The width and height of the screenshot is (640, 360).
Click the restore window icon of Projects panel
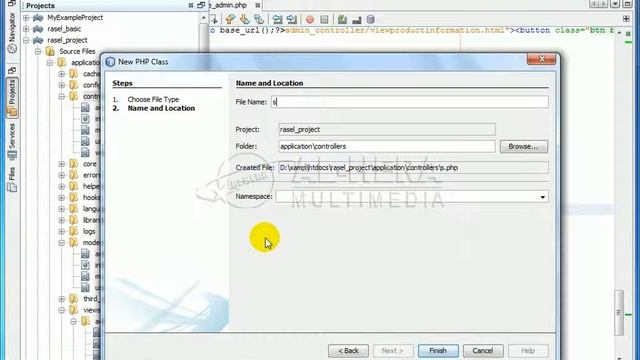tap(201, 5)
